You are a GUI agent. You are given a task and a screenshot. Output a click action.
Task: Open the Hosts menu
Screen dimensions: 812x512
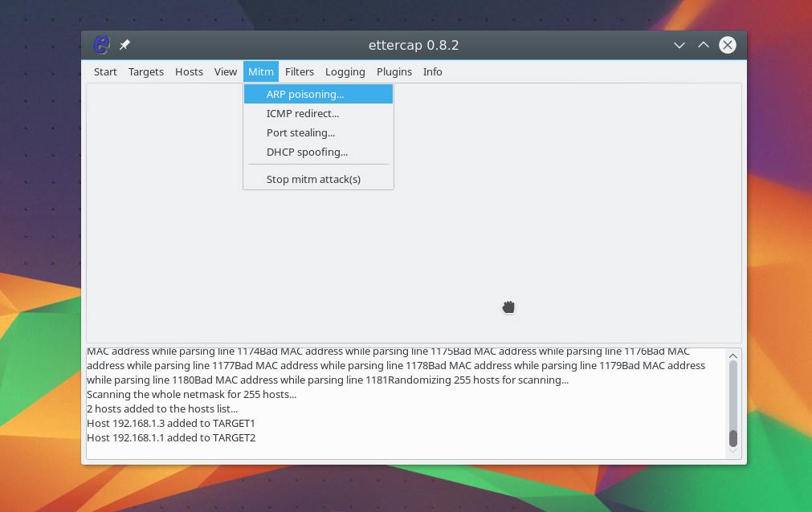point(189,72)
